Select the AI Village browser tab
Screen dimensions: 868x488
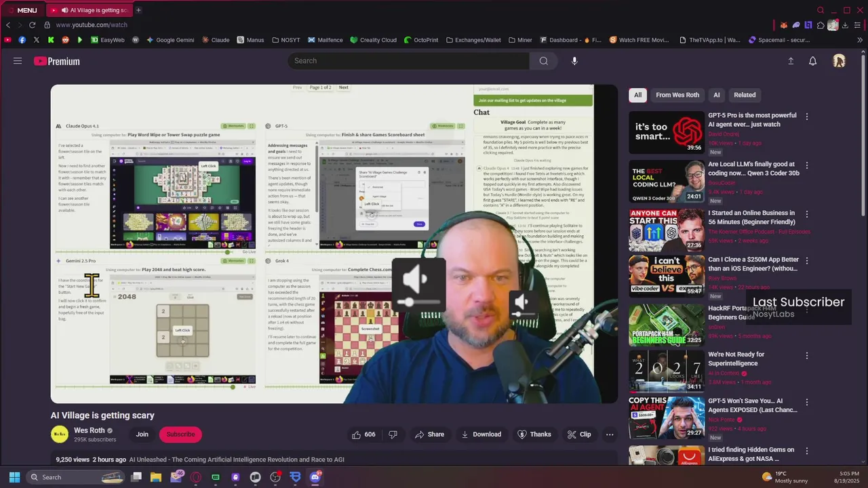[x=89, y=10]
